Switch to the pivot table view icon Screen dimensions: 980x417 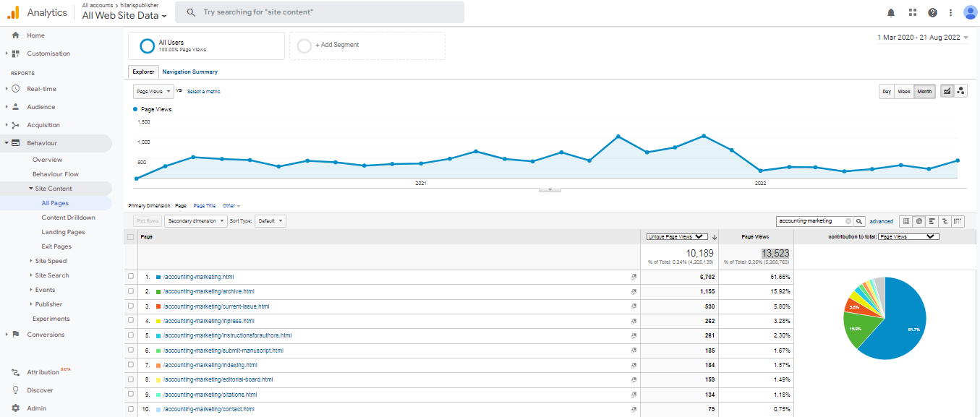[x=958, y=221]
